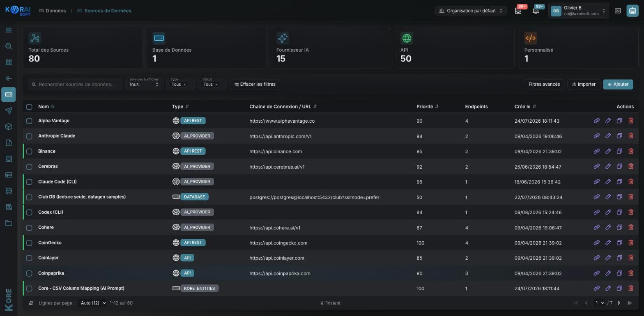Select the Anthropic Claude row checkbox
644x316 pixels.
(29, 136)
